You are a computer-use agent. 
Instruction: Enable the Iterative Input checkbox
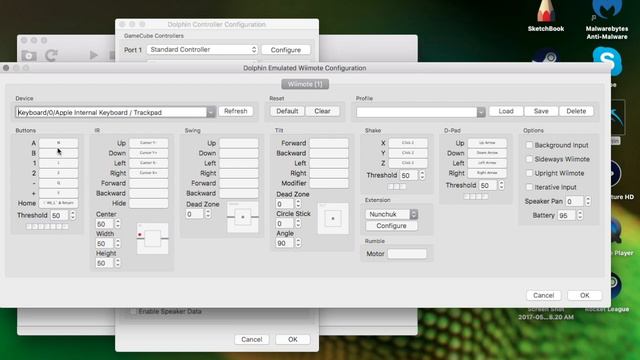tap(529, 187)
